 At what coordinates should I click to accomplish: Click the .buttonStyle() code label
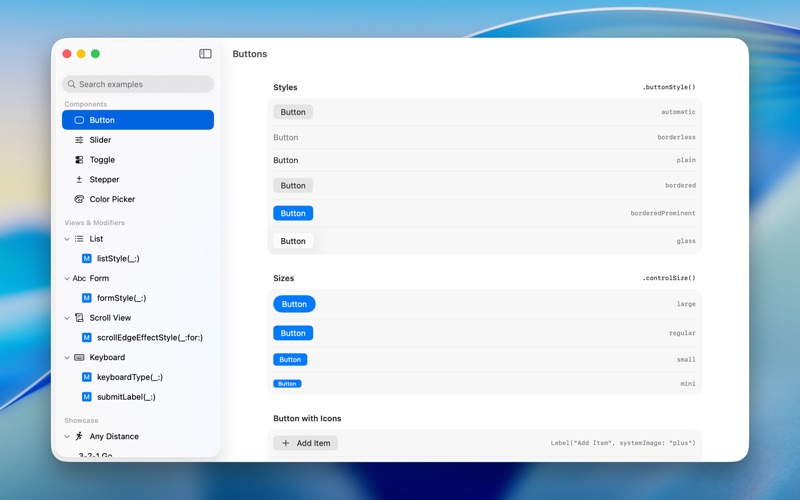pos(668,87)
